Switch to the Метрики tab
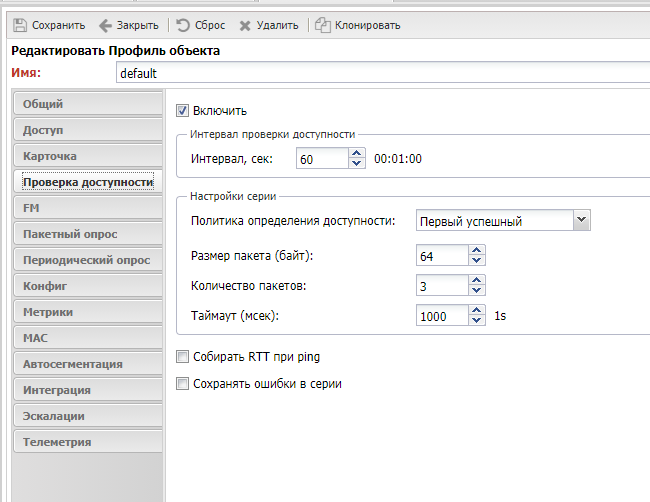 pyautogui.click(x=88, y=312)
